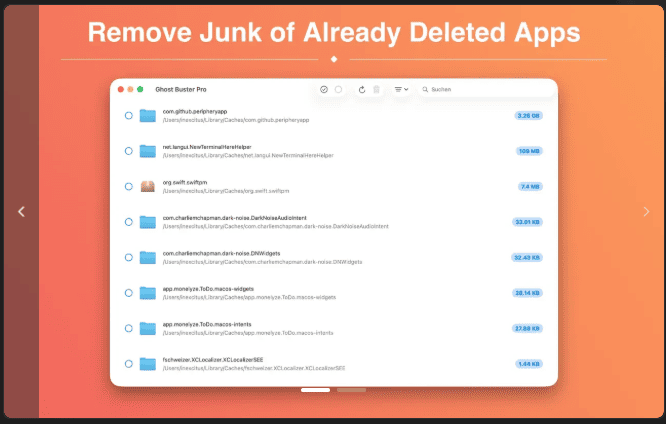Click the app.monelyze.ToDo.macos-widgets name
The height and width of the screenshot is (424, 666).
208,288
